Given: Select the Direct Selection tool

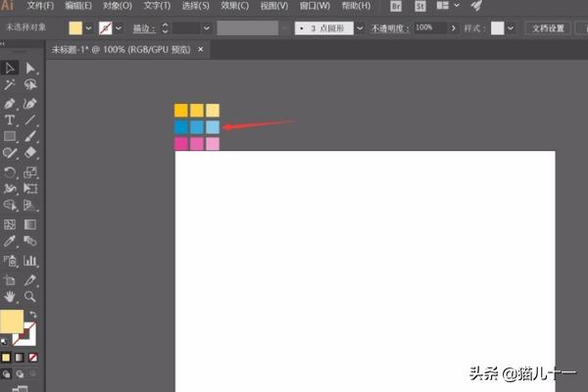Looking at the screenshot, I should [x=30, y=68].
